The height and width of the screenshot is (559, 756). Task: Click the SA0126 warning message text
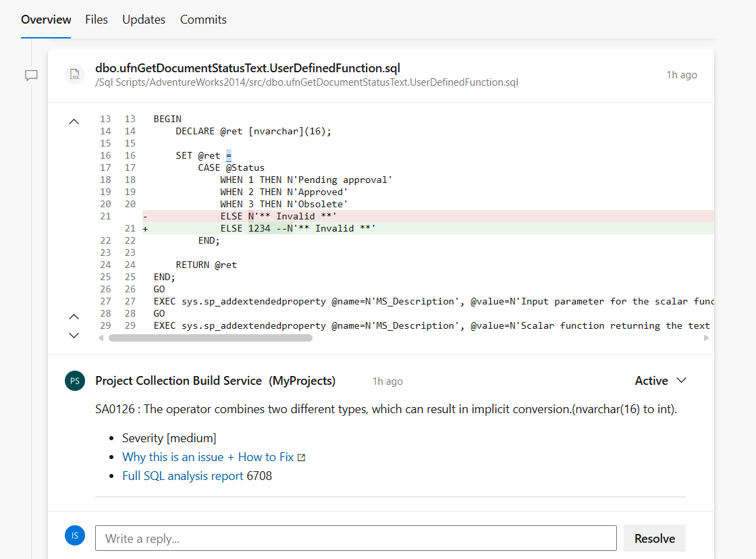[x=385, y=409]
